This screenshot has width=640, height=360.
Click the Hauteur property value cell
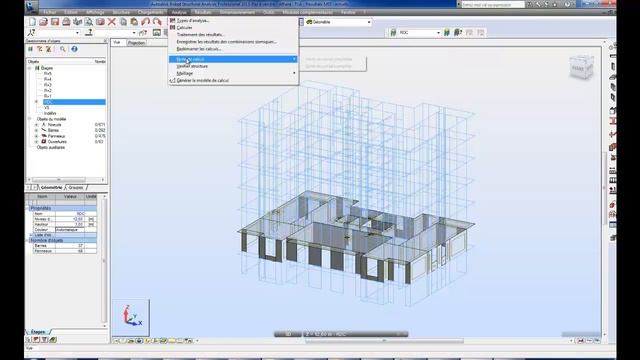[x=70, y=224]
